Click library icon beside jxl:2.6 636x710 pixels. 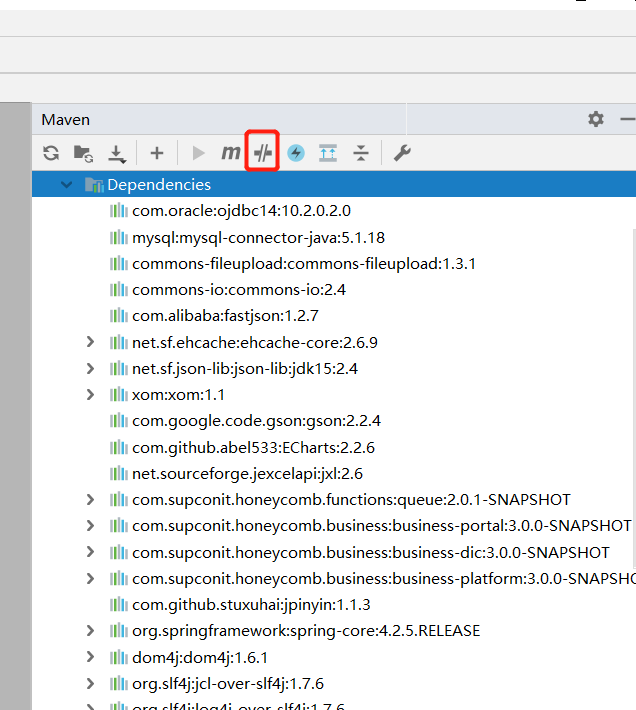[x=119, y=474]
